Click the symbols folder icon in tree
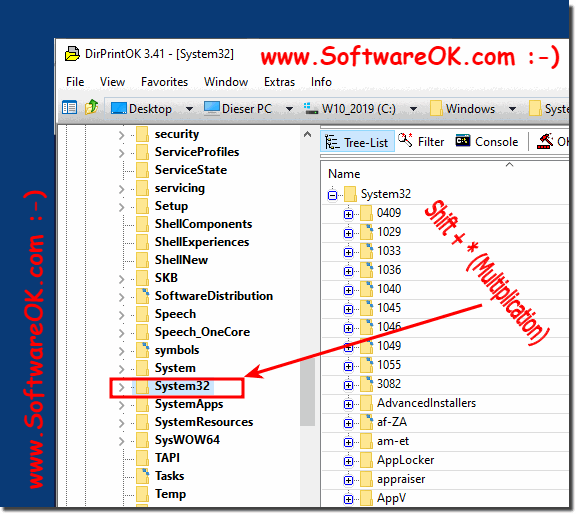The image size is (576, 514). 143,350
